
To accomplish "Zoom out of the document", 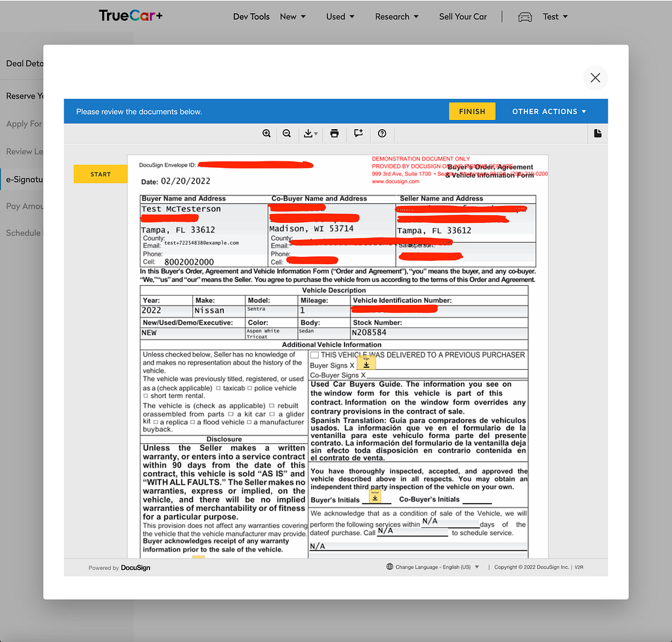I will [287, 134].
